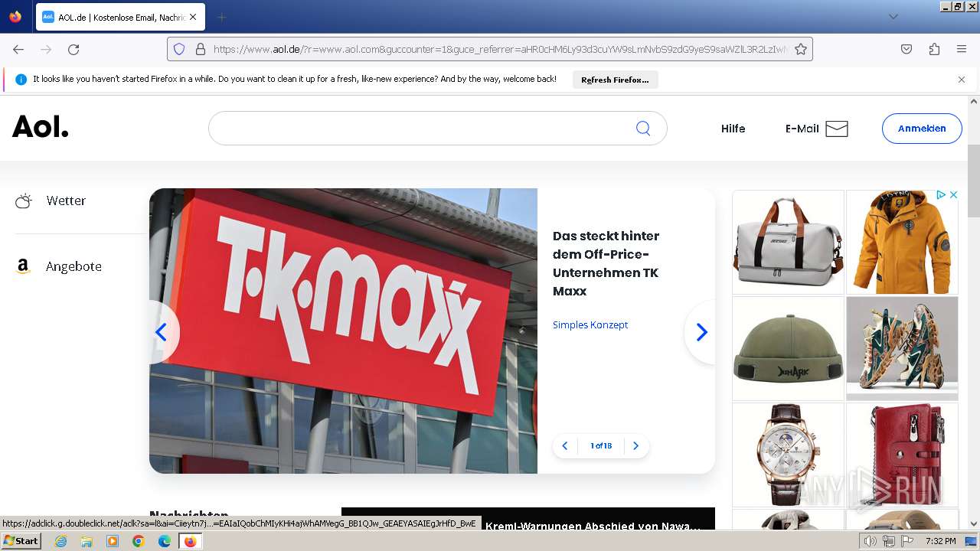Switch to Firefox taskbar button
The image size is (980, 551).
pos(190,541)
